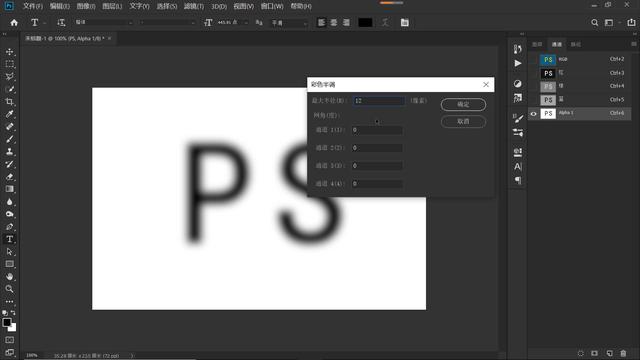Select the Healing Brush tool
The image size is (640, 360).
[x=9, y=127]
